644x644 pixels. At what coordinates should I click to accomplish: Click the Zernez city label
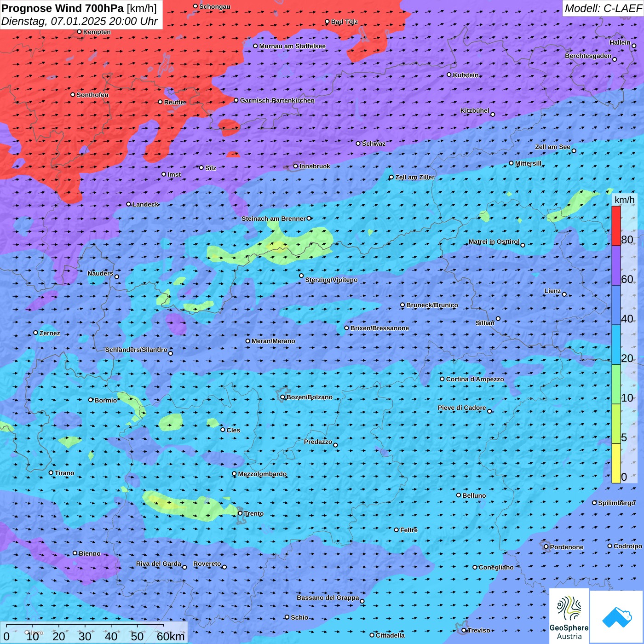50,333
